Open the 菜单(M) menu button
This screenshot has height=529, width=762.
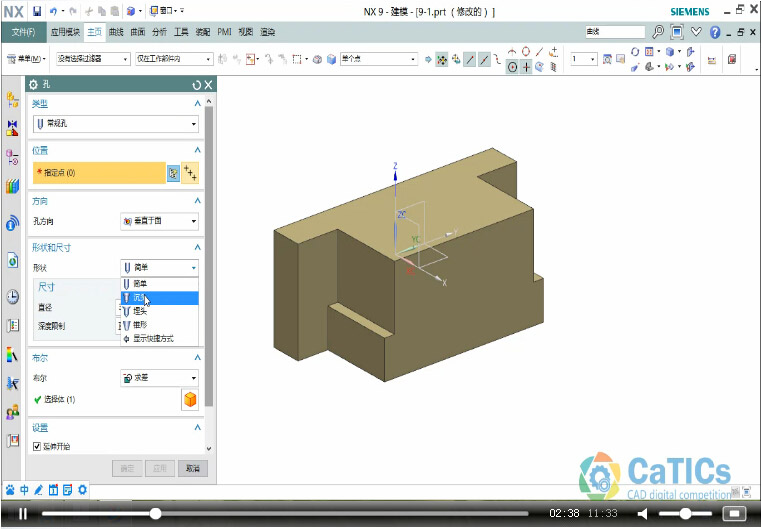tap(26, 59)
